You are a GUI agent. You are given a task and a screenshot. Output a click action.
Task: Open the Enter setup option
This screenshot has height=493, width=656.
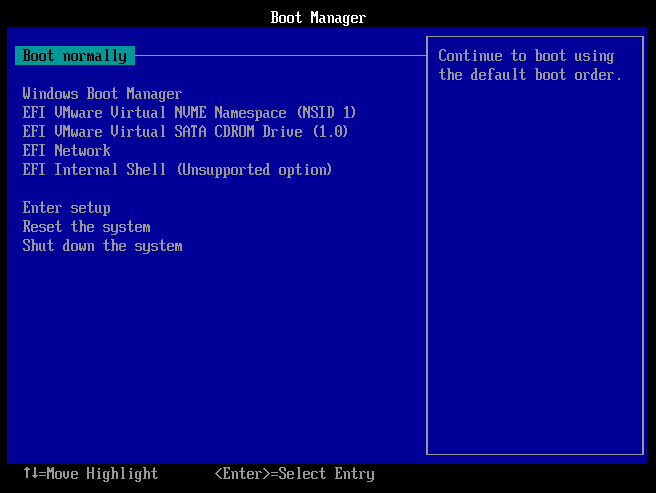(x=67, y=208)
